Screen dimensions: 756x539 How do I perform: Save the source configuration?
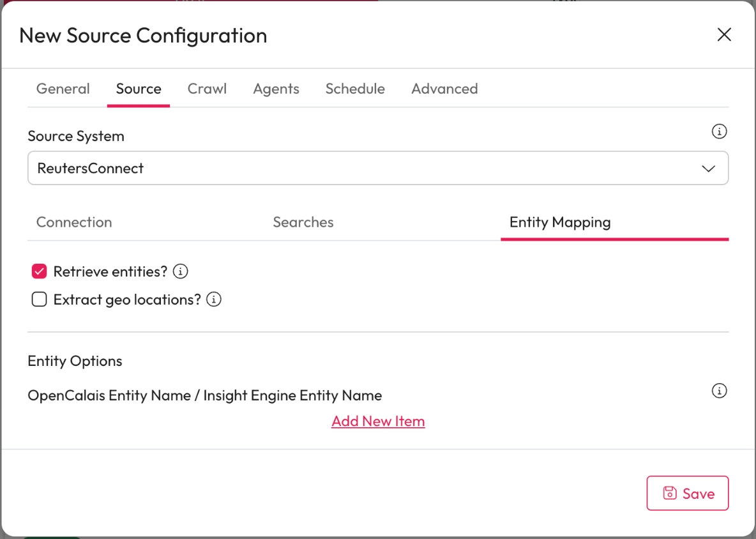(688, 493)
